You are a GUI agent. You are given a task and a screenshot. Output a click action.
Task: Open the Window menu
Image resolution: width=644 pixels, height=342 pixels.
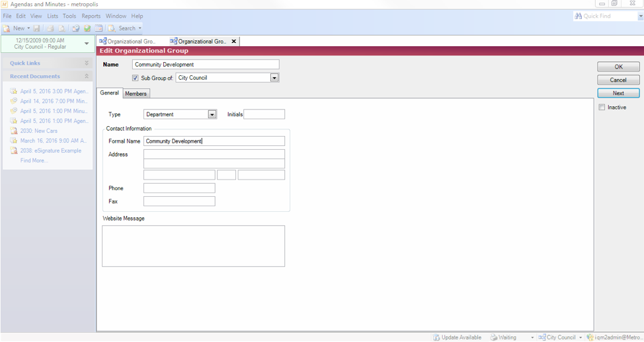point(116,16)
